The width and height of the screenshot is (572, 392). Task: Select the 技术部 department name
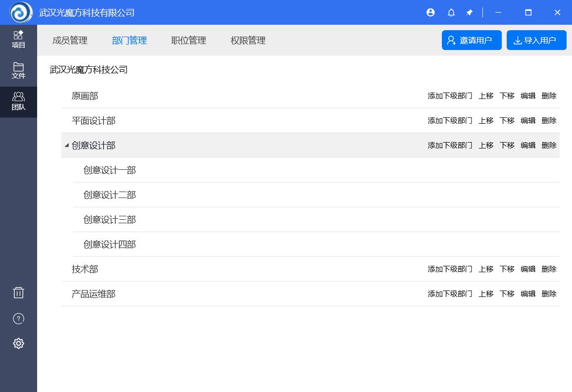85,269
